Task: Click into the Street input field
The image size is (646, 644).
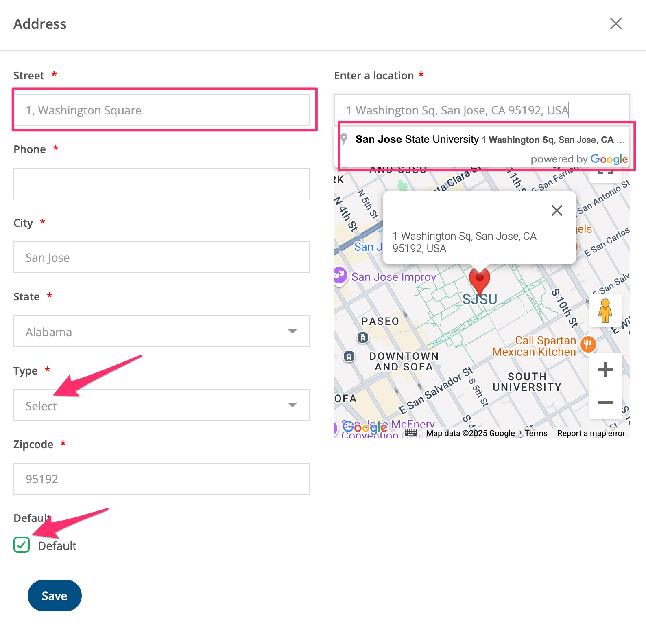Action: pos(161,110)
